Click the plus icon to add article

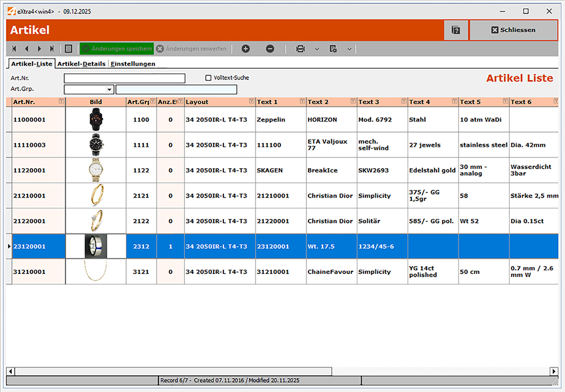coord(245,49)
